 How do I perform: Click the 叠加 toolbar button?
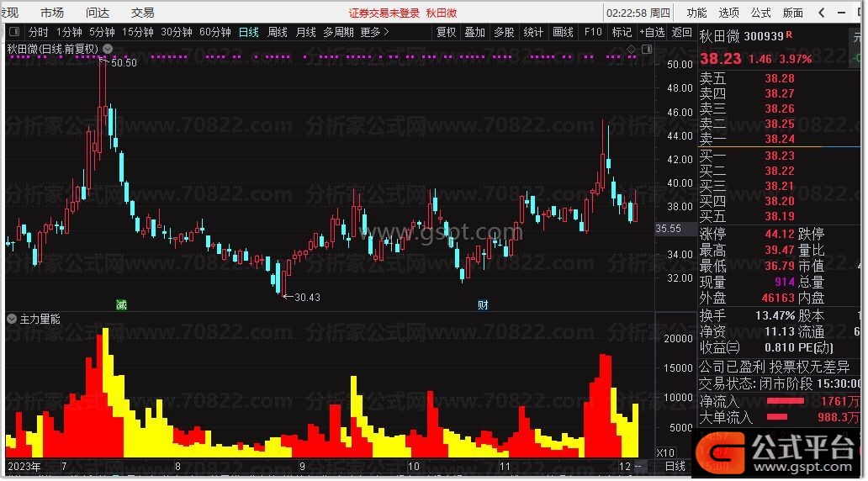[475, 32]
